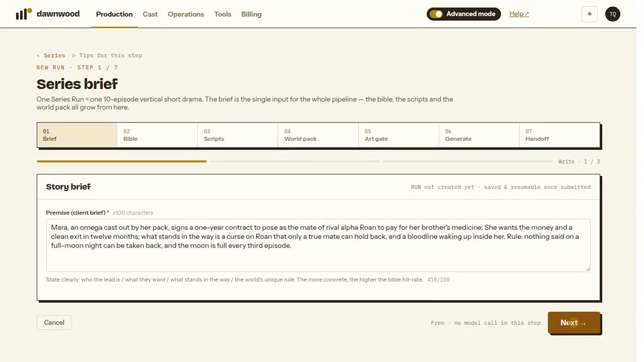Open the sparkle icon button in header
This screenshot has width=644, height=362.
pyautogui.click(x=590, y=14)
